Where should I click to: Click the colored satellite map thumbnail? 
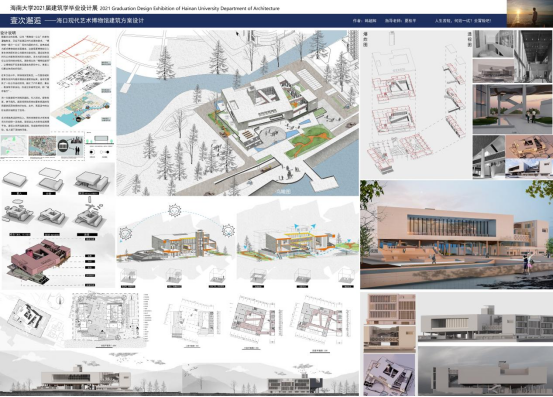(x=42, y=146)
